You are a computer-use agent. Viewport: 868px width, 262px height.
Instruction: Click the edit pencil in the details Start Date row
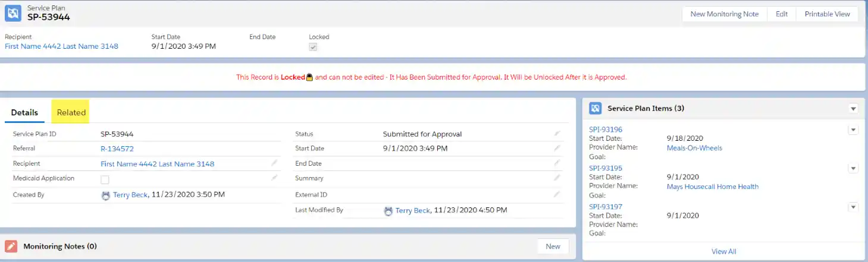pos(557,149)
